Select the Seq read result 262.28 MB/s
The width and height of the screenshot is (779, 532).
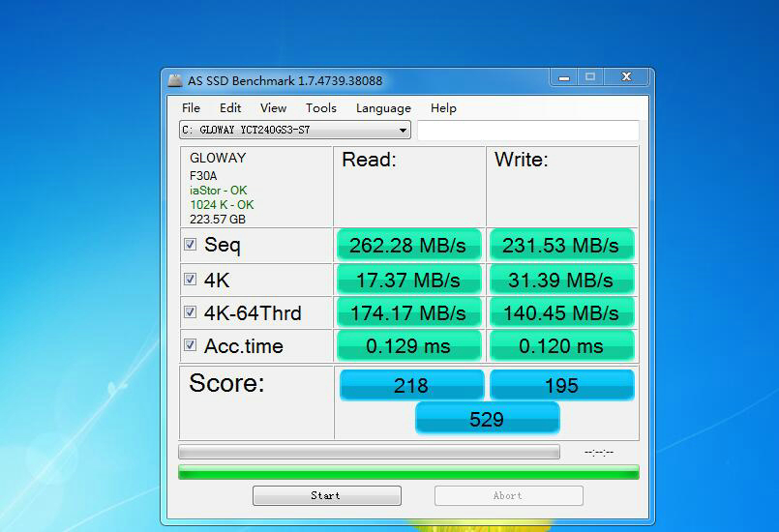[409, 245]
